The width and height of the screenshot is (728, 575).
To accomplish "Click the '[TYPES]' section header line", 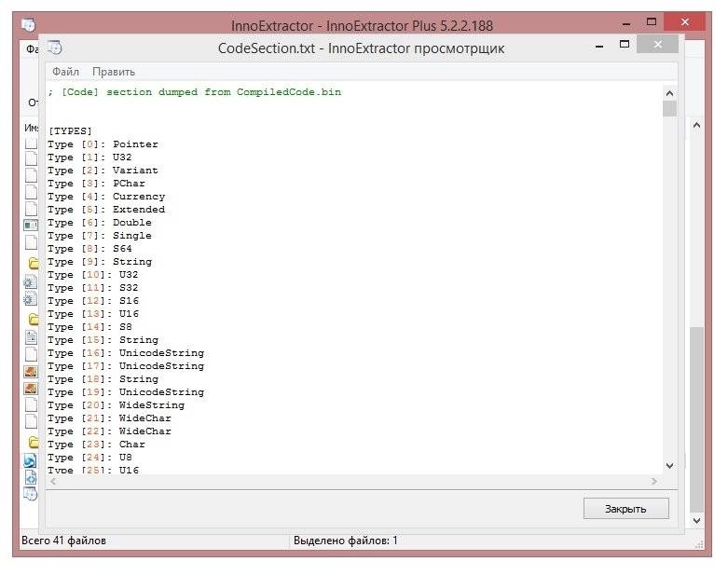I will (70, 130).
